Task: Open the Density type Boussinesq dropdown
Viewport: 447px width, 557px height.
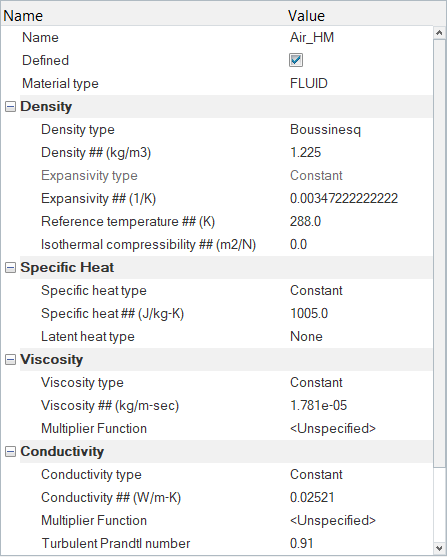Action: (360, 129)
